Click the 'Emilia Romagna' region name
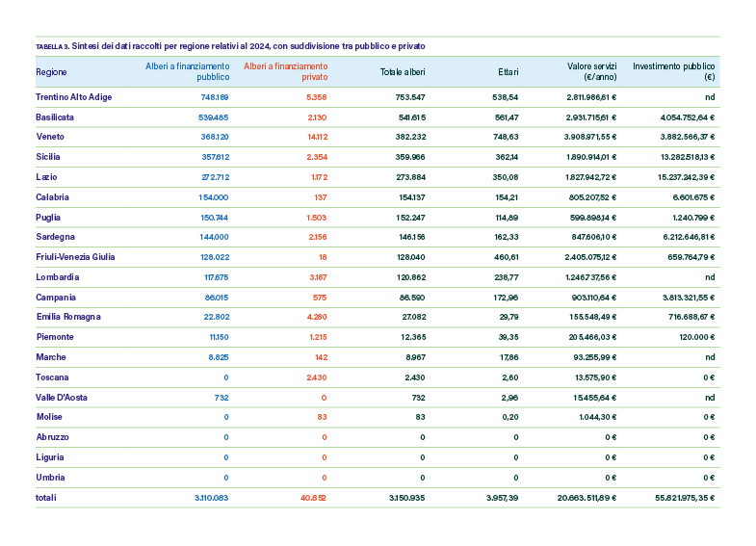The width and height of the screenshot is (756, 546). click(68, 317)
